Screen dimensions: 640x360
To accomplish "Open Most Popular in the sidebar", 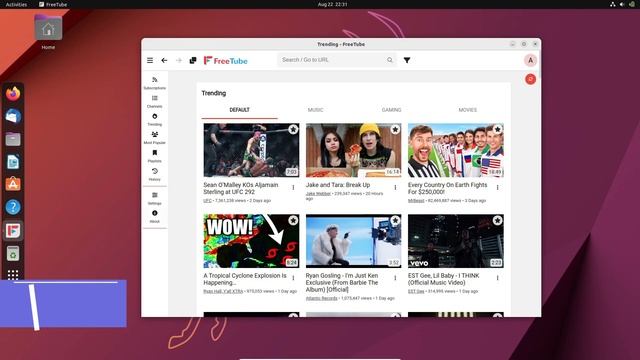I will click(155, 138).
